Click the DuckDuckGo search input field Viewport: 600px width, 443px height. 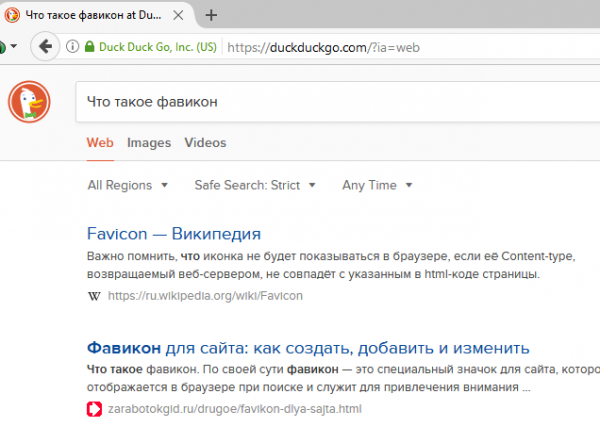click(330, 102)
